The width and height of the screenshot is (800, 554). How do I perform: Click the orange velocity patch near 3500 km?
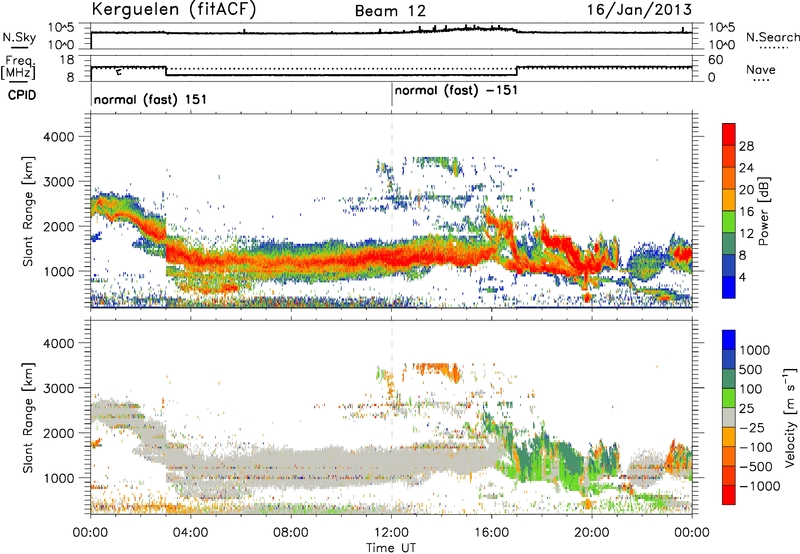pyautogui.click(x=438, y=371)
